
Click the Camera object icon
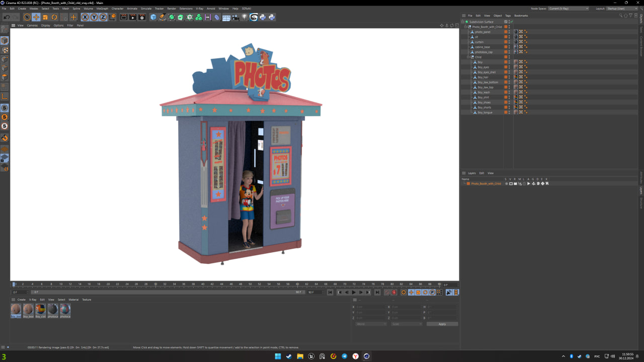[235, 17]
